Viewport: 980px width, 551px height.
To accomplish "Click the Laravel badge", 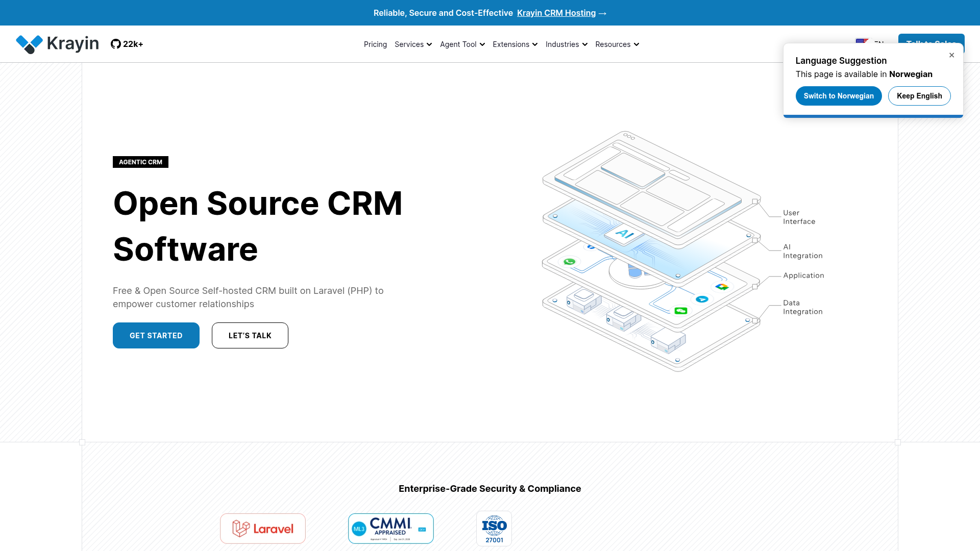I will (263, 529).
